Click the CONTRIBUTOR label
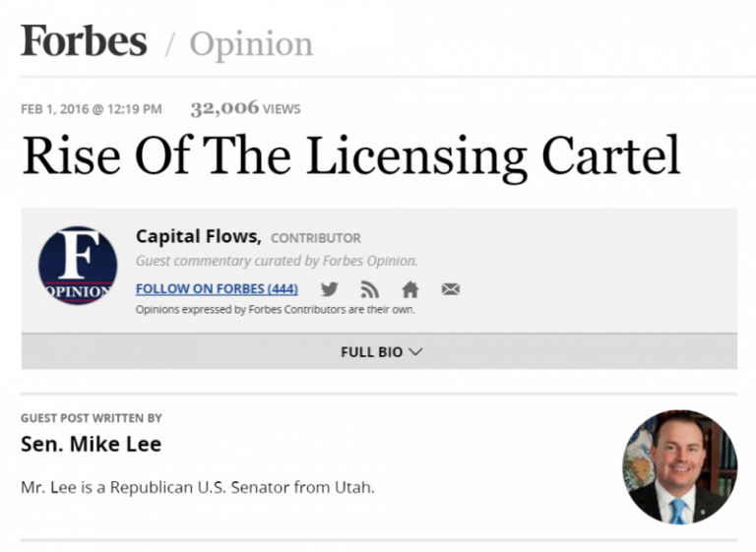 pyautogui.click(x=315, y=238)
